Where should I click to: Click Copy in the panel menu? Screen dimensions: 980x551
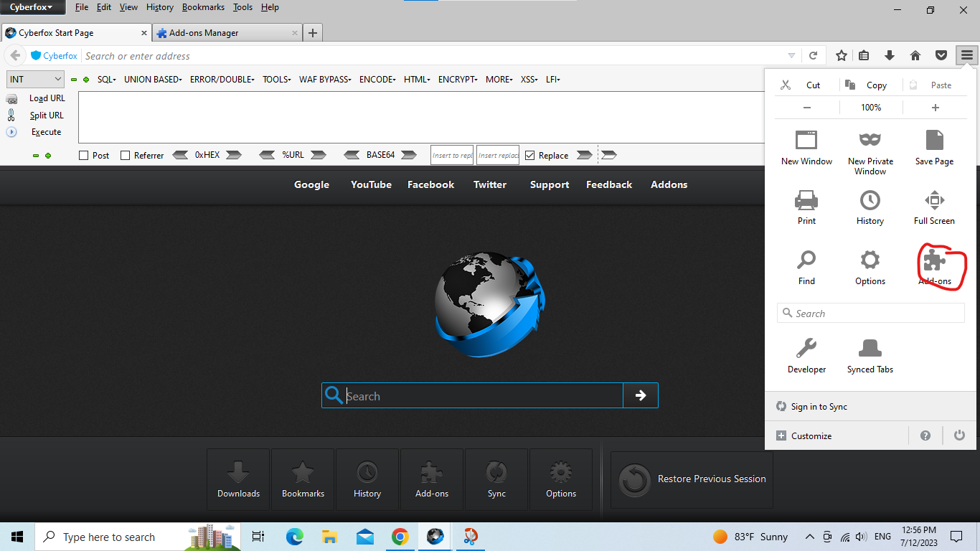pos(866,85)
